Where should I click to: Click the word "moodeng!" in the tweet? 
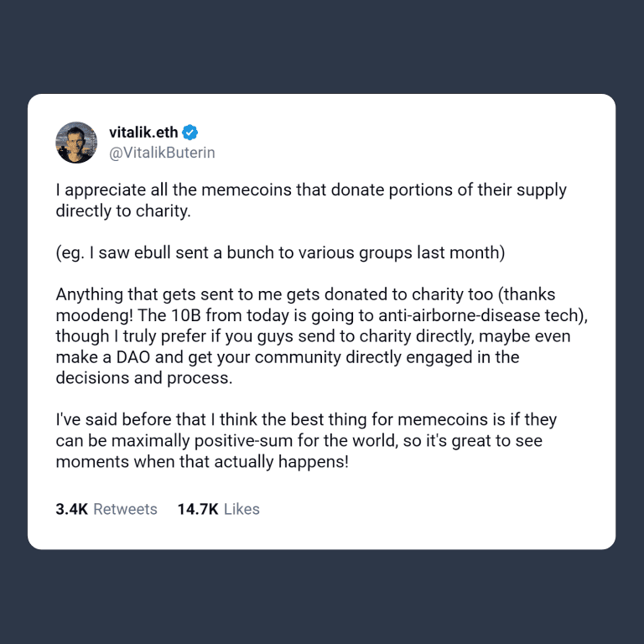click(88, 315)
